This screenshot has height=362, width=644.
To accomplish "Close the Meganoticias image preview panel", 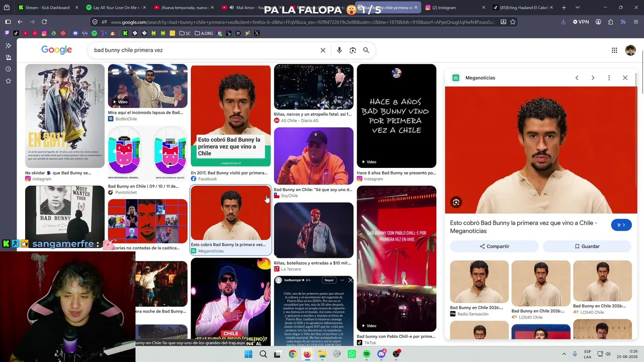I will click(625, 78).
